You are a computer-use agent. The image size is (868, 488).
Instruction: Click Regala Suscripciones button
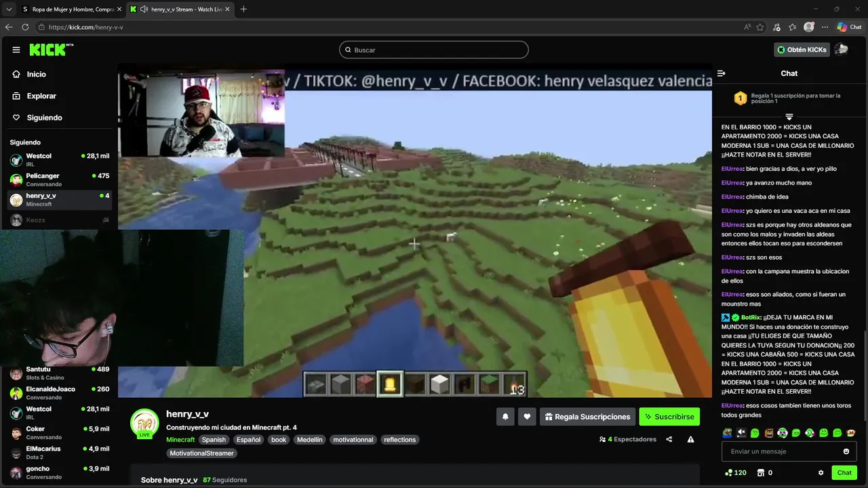[587, 417]
